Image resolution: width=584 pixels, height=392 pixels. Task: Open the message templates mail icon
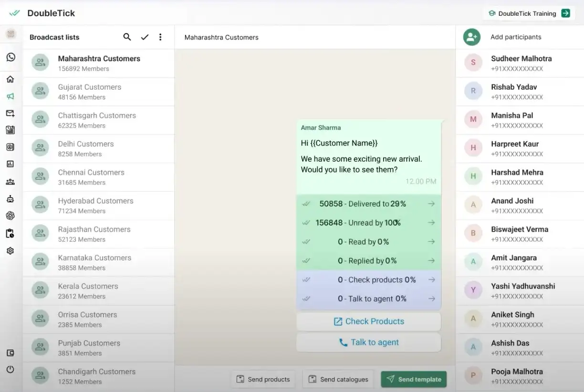pos(10,113)
